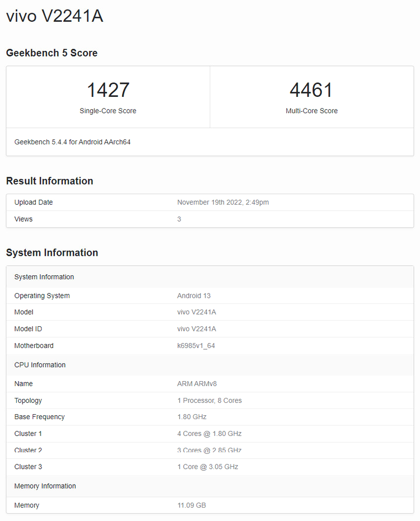Select the ARM ARMv8 value
This screenshot has width=420, height=521.
pyautogui.click(x=197, y=384)
